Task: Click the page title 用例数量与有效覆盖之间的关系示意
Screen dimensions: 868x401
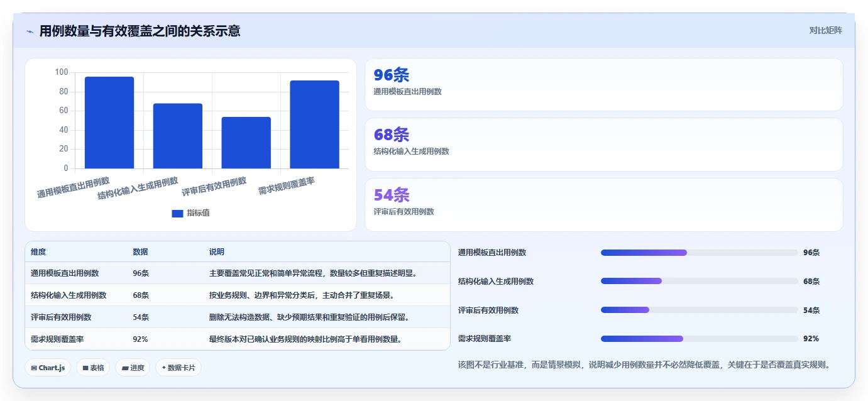Action: [x=140, y=31]
